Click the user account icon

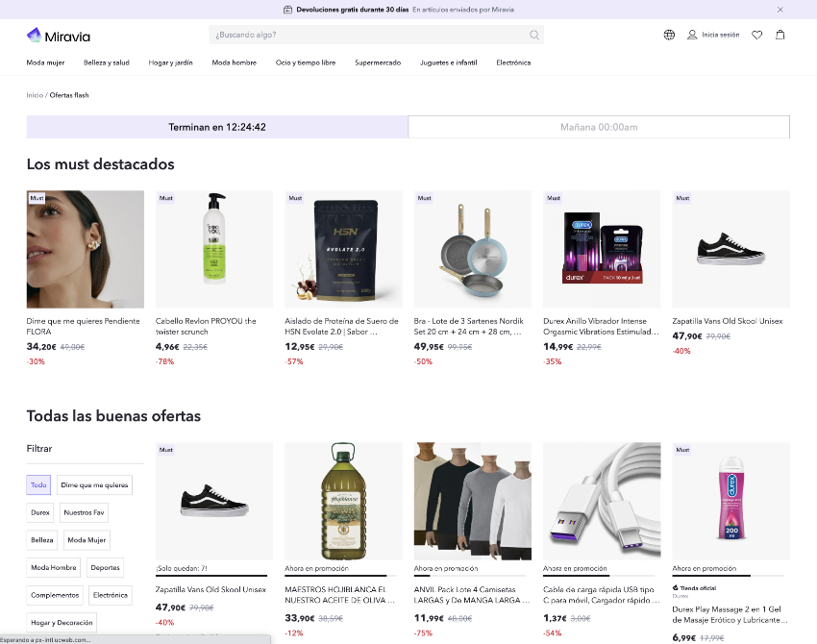coord(692,35)
